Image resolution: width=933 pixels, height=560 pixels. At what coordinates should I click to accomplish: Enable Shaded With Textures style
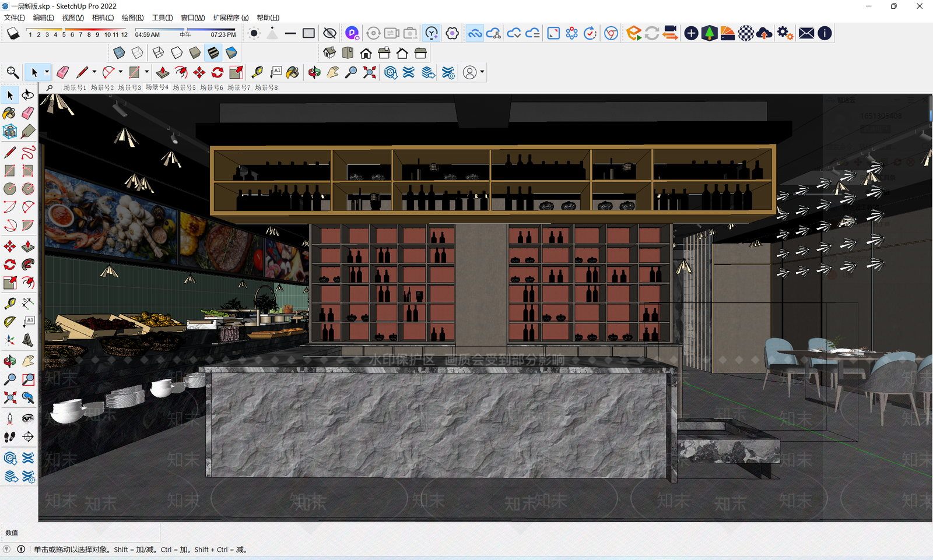click(x=213, y=53)
